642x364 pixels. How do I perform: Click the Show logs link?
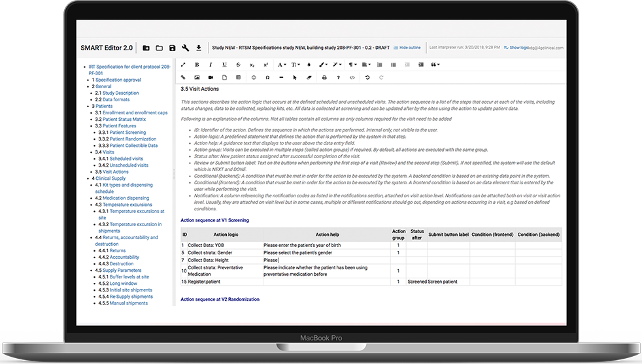pos(520,48)
